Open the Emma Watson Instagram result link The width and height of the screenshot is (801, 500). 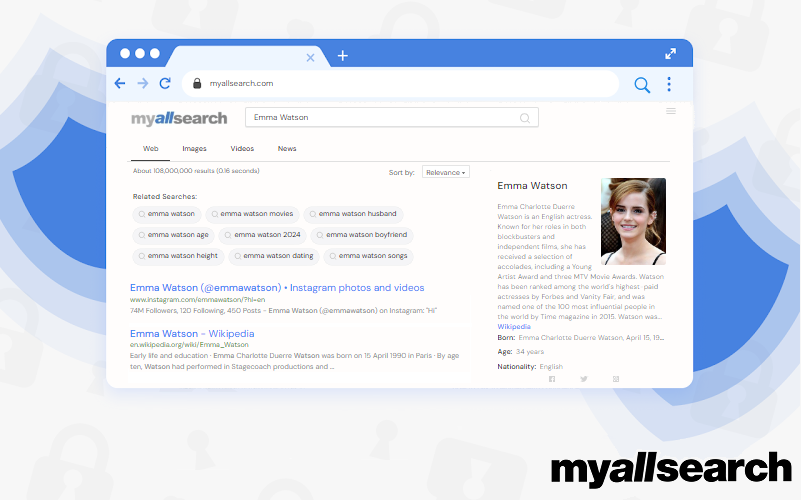277,288
